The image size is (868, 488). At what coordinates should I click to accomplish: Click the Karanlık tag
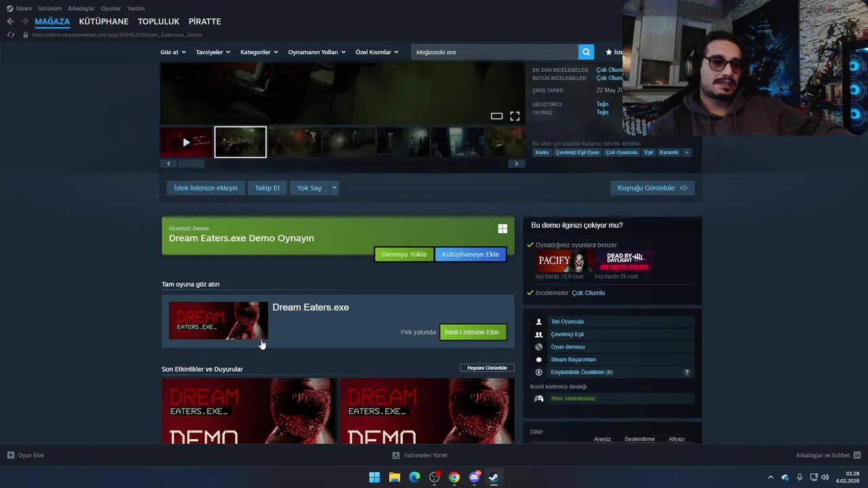click(669, 152)
